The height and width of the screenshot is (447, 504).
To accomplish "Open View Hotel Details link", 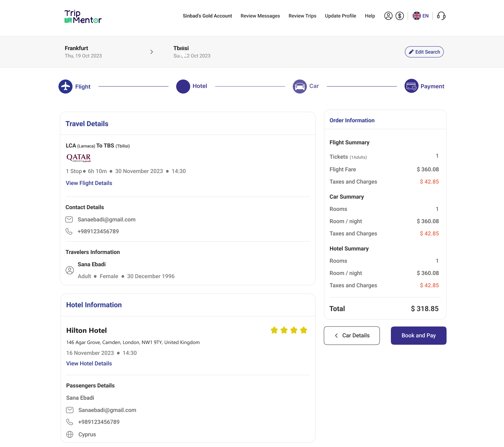I will click(x=89, y=363).
